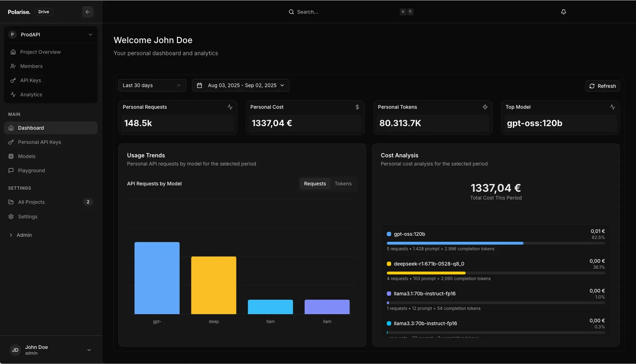Open All Projects link
The height and width of the screenshot is (364, 636).
pos(31,202)
